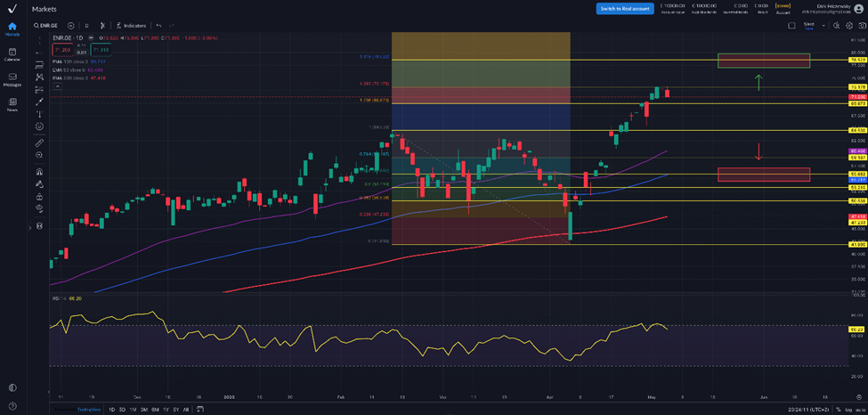Collapse the indicator legend chevron
This screenshot has width=868, height=415.
tap(55, 87)
